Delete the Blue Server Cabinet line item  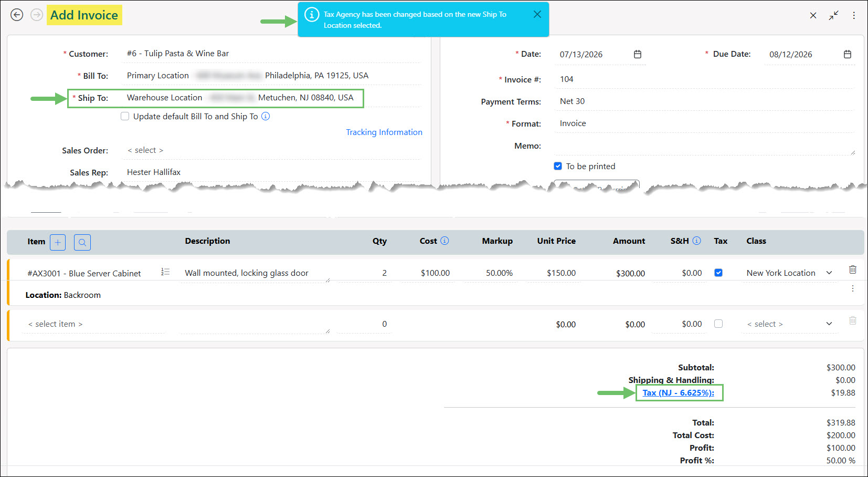[853, 269]
